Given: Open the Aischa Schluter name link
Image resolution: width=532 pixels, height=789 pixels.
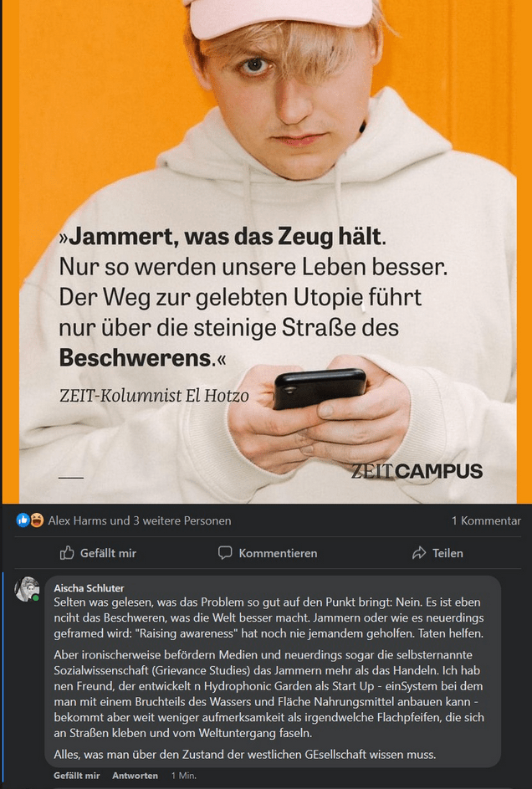Looking at the screenshot, I should (x=89, y=587).
